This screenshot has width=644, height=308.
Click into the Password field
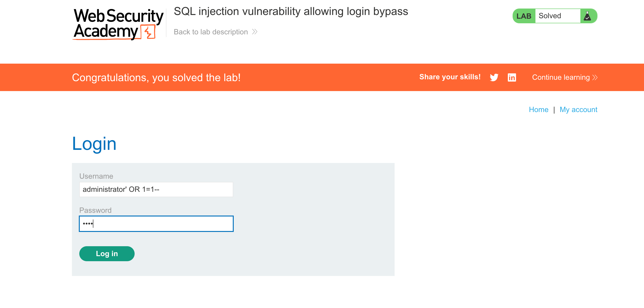pyautogui.click(x=156, y=223)
